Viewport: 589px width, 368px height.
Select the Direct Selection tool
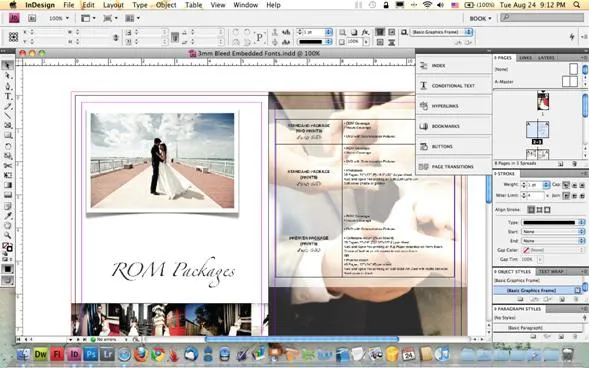click(7, 76)
